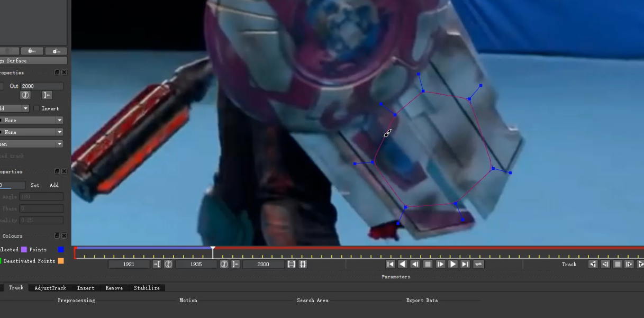Pick the Selected colour swatch
The image size is (644, 318).
pyautogui.click(x=24, y=250)
